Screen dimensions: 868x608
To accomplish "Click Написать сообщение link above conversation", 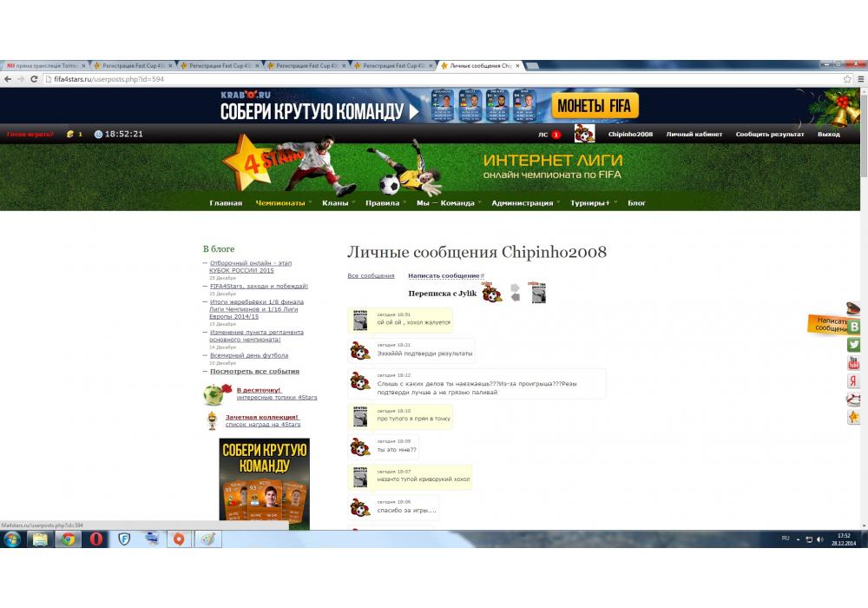I will (x=444, y=275).
